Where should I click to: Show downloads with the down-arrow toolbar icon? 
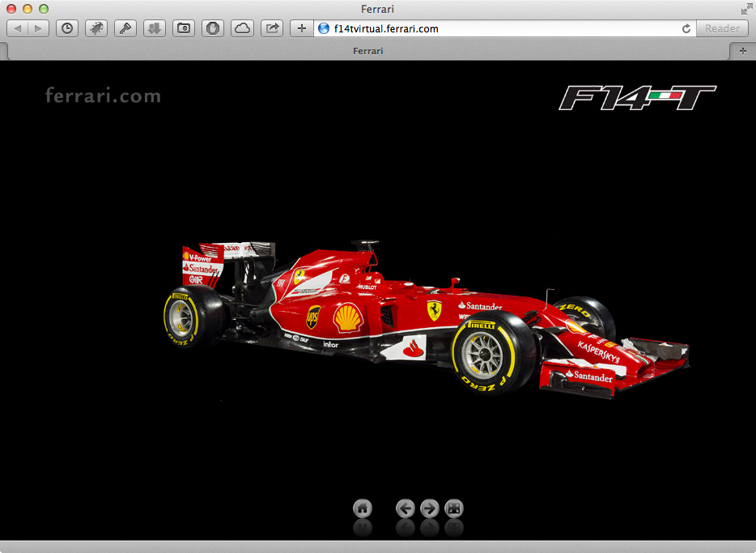coord(155,28)
